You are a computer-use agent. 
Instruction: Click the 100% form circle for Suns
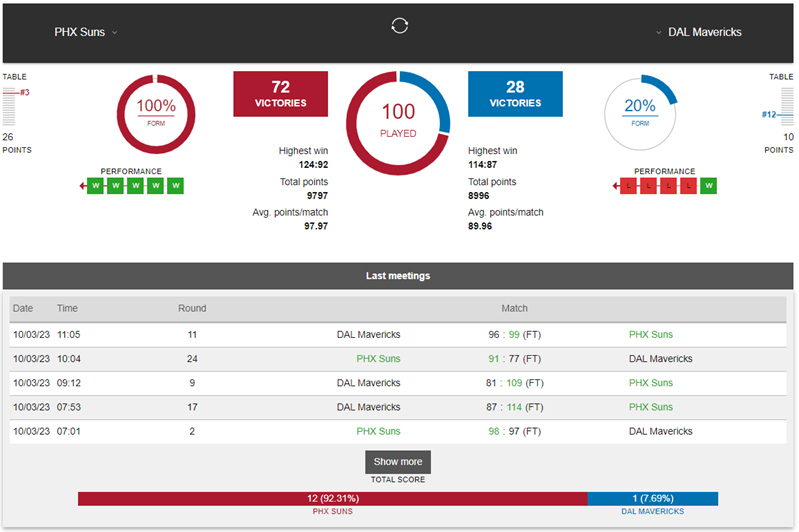pos(156,112)
